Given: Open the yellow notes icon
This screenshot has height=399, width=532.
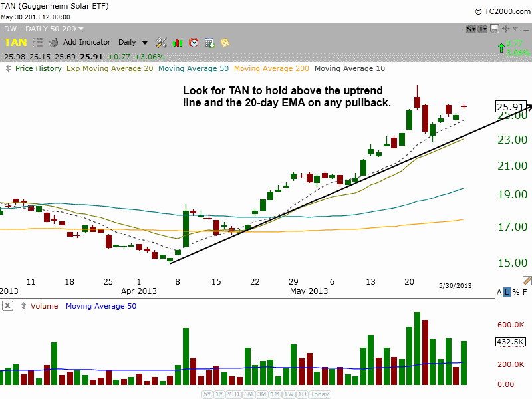Looking at the screenshot, I should coord(225,42).
